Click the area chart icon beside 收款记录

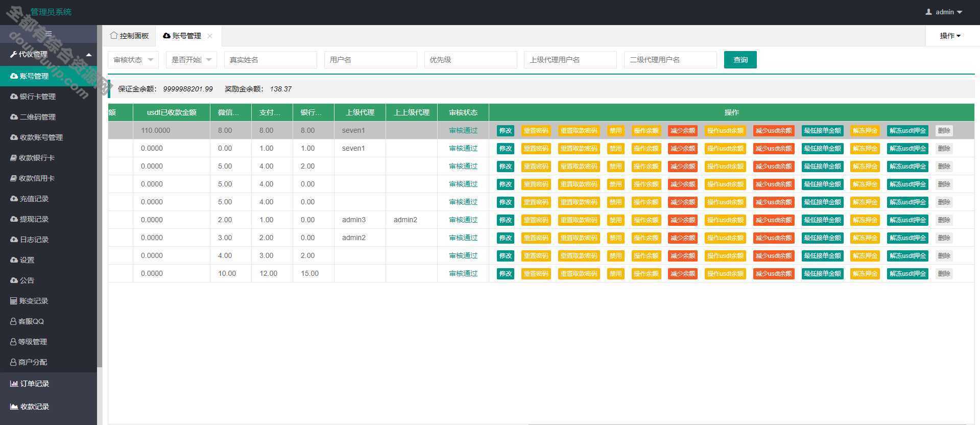14,407
